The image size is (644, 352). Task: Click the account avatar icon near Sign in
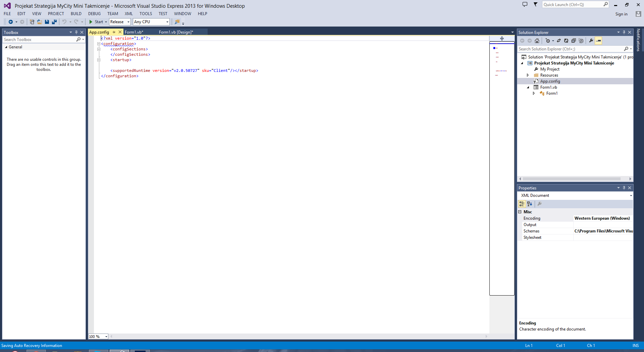click(x=638, y=14)
